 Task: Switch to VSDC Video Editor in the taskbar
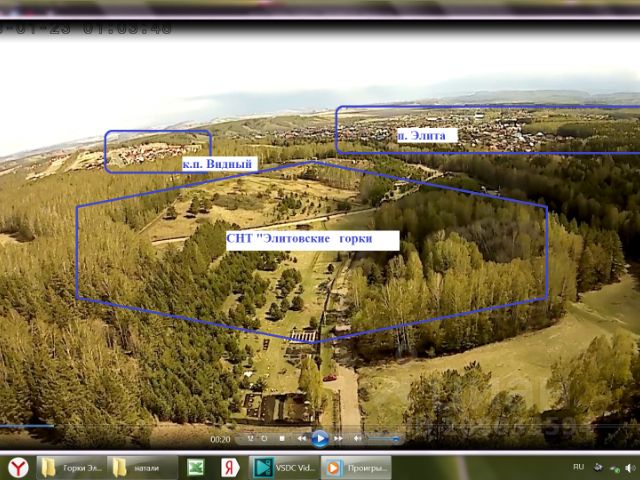(284, 468)
